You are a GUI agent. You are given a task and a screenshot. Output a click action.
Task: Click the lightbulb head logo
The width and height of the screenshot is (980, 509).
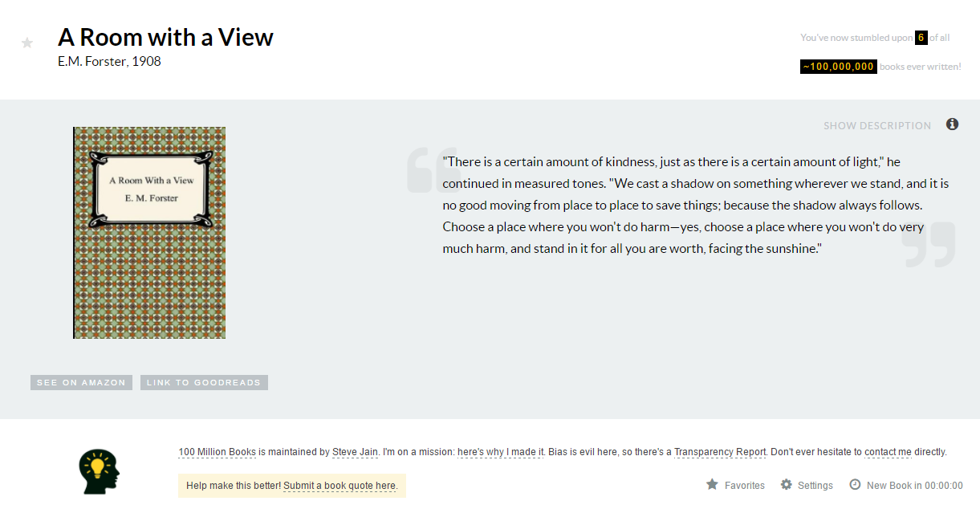99,471
